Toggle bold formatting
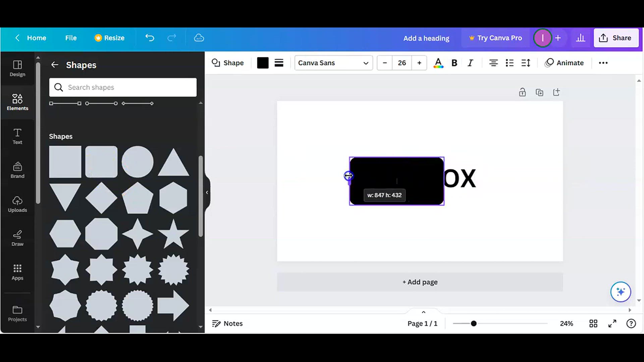The image size is (644, 362). pos(454,63)
